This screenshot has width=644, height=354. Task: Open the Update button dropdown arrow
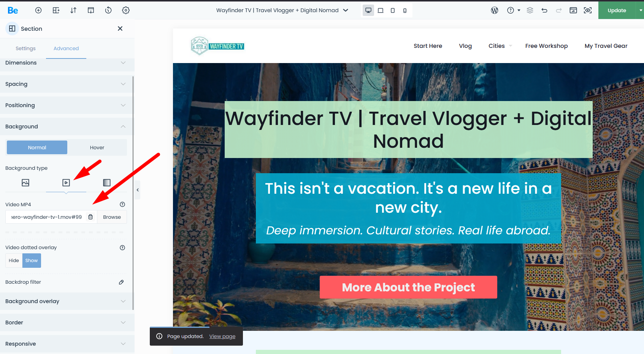(640, 10)
